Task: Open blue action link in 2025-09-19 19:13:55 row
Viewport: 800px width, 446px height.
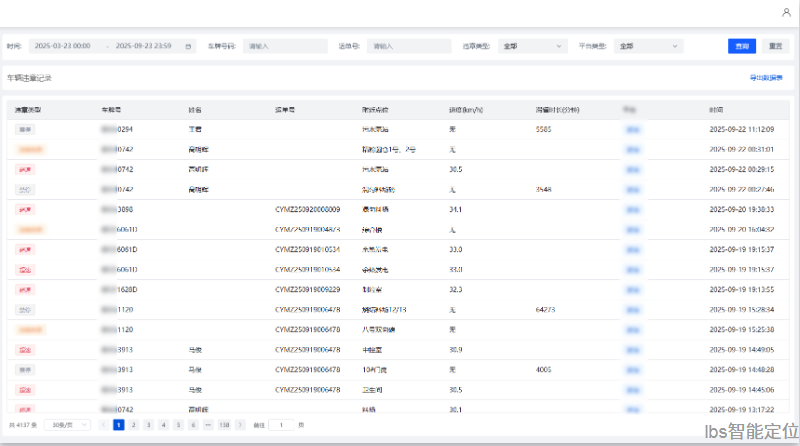Action: coord(633,290)
